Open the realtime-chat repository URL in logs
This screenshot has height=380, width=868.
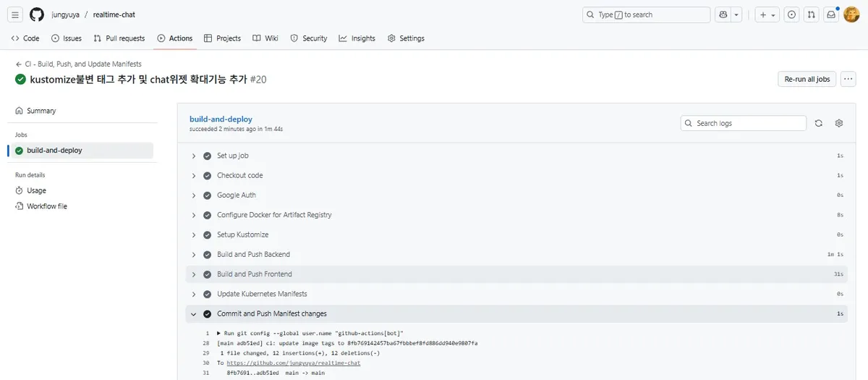[293, 363]
